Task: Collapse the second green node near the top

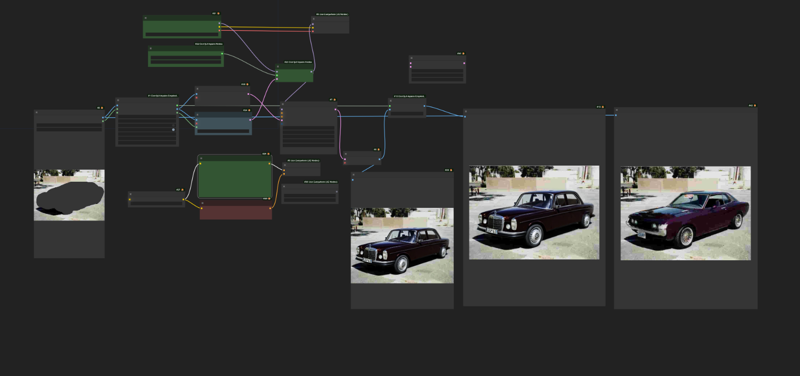Action: [x=151, y=48]
